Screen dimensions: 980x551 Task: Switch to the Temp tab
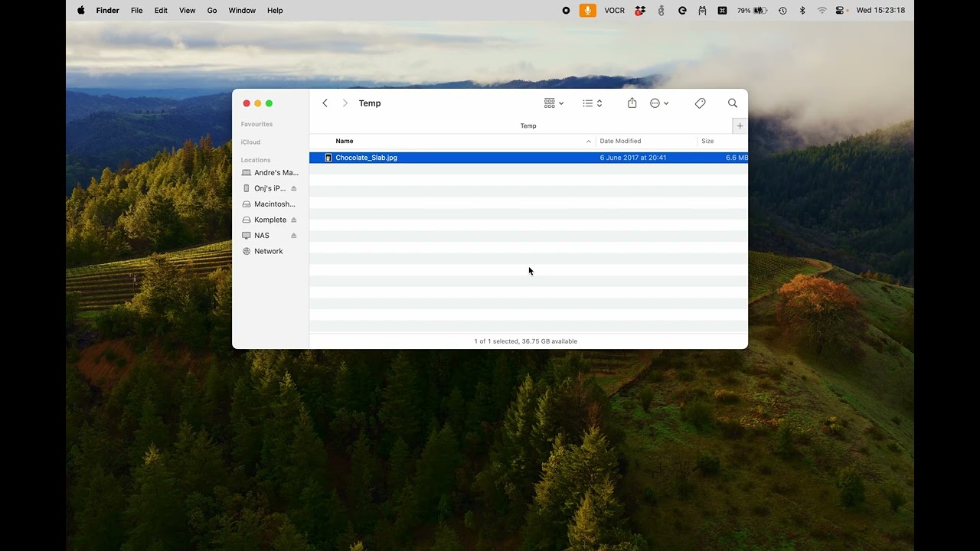click(x=528, y=126)
